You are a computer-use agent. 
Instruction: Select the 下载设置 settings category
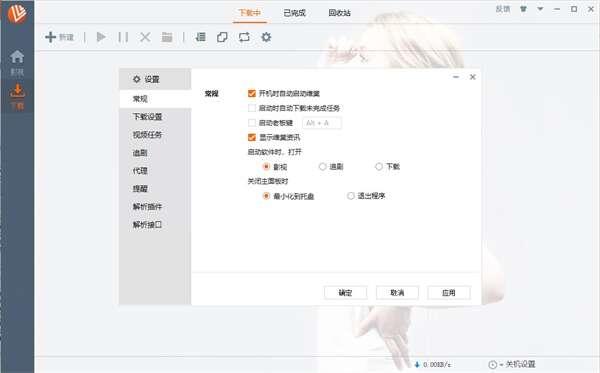[155, 117]
